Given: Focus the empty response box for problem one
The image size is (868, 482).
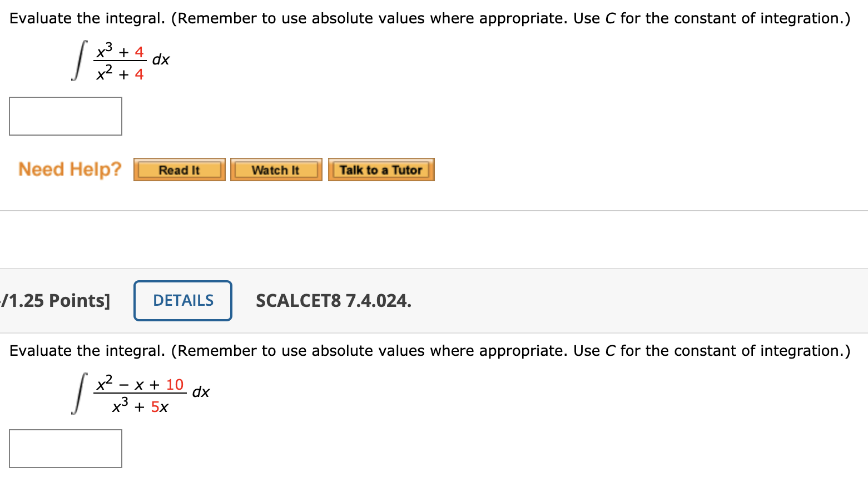Looking at the screenshot, I should [66, 116].
